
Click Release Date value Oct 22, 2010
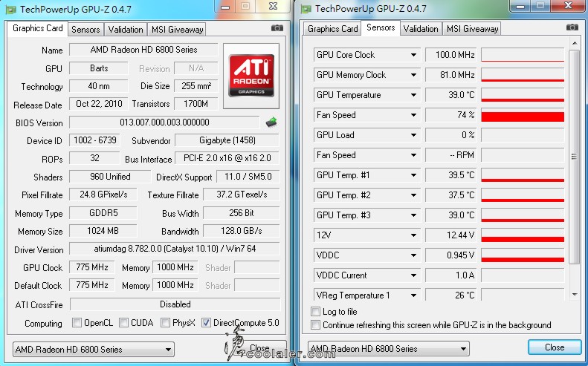[99, 104]
